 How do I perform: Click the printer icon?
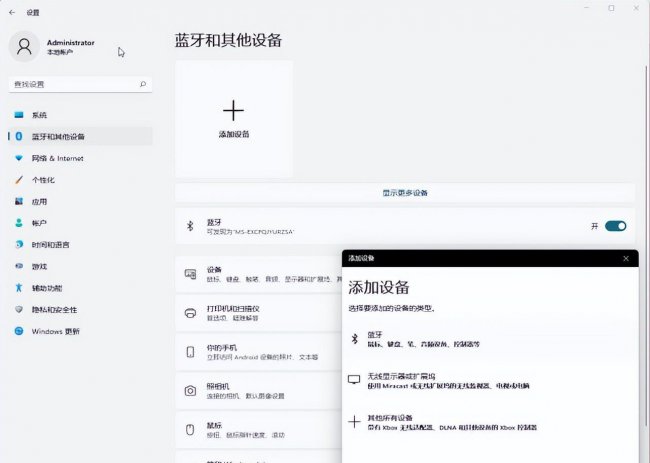click(190, 313)
